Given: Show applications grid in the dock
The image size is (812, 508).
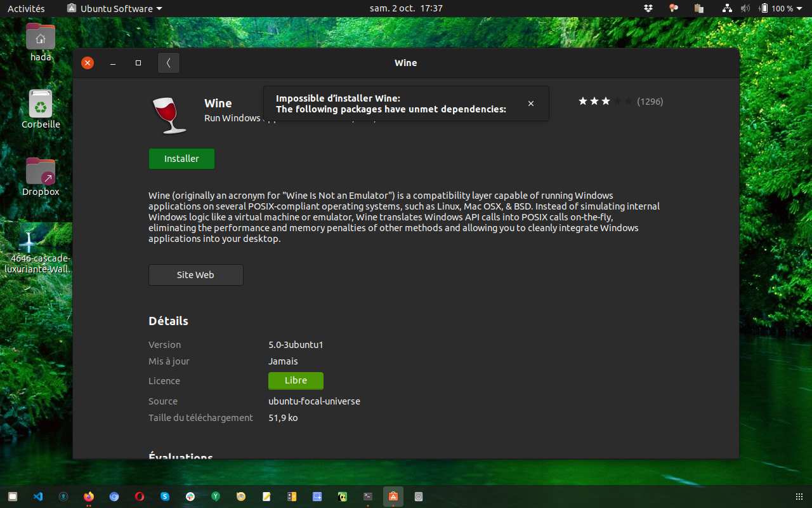Looking at the screenshot, I should [799, 497].
